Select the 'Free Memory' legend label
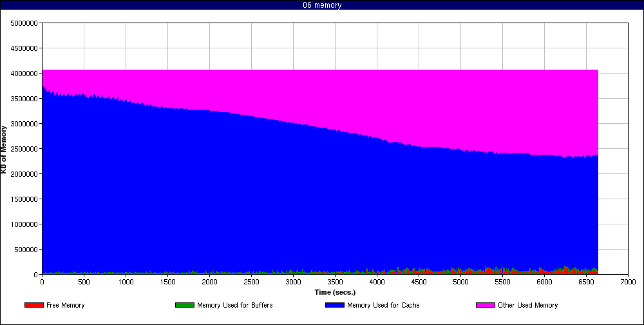Screen dimensions: 644x325 pos(65,305)
